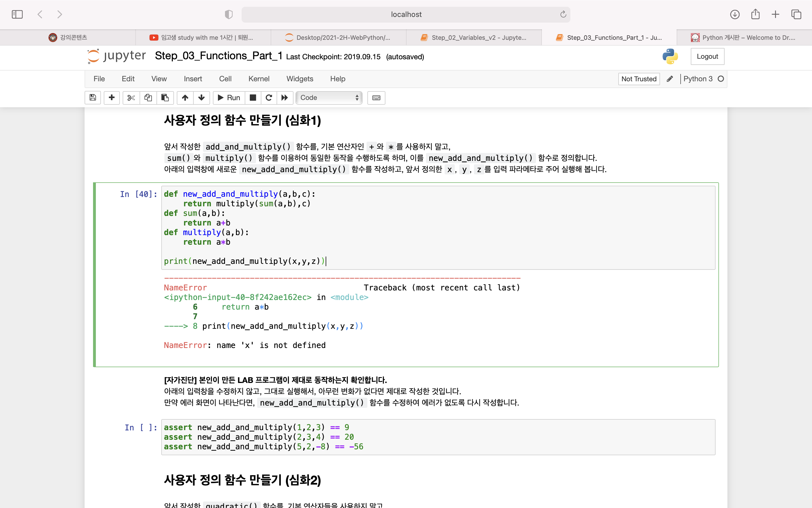
Task: Open the Kernel menu
Action: coord(259,79)
